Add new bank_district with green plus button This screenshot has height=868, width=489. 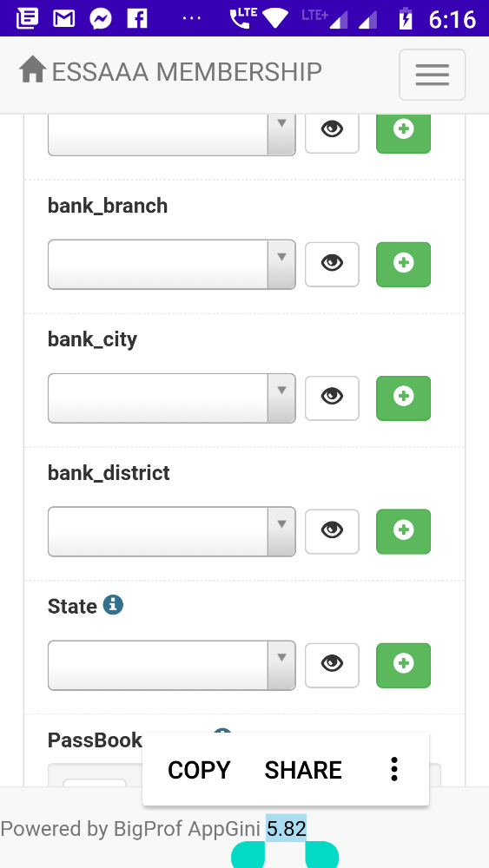403,531
